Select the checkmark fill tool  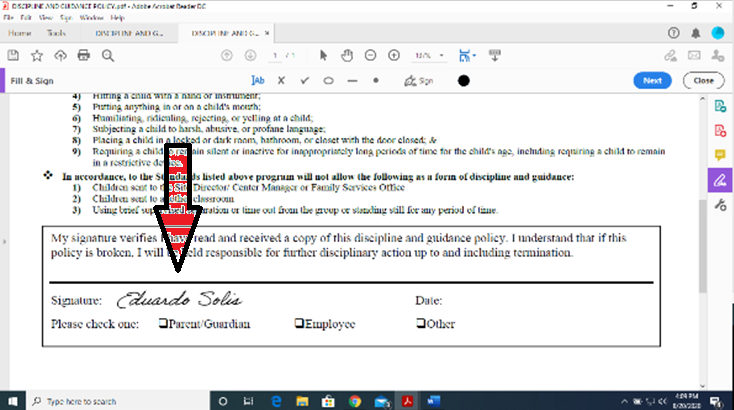point(305,80)
